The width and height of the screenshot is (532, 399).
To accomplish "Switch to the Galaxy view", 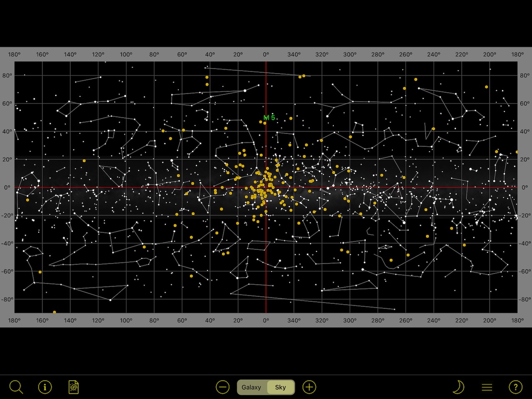I will (251, 387).
